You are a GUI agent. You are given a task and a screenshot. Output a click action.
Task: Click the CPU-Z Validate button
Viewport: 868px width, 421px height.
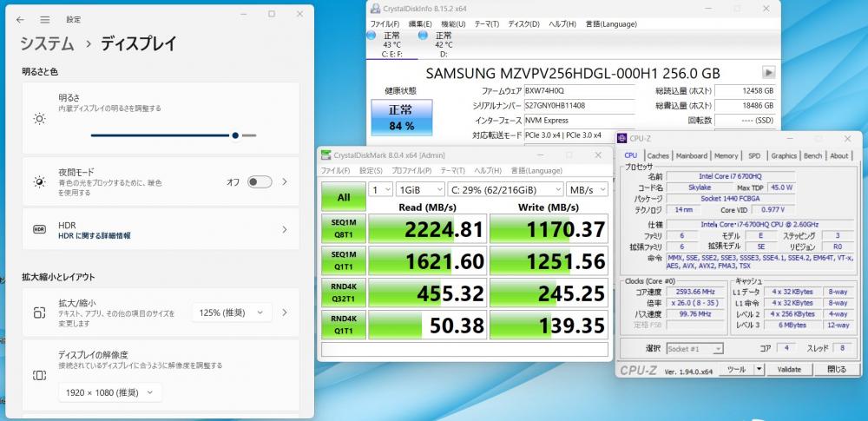[x=789, y=370]
